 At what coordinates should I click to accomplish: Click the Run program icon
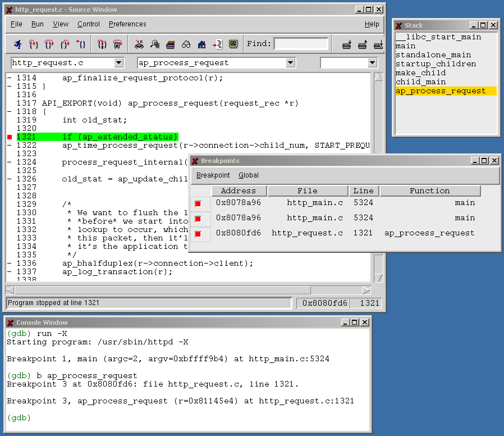tap(17, 44)
